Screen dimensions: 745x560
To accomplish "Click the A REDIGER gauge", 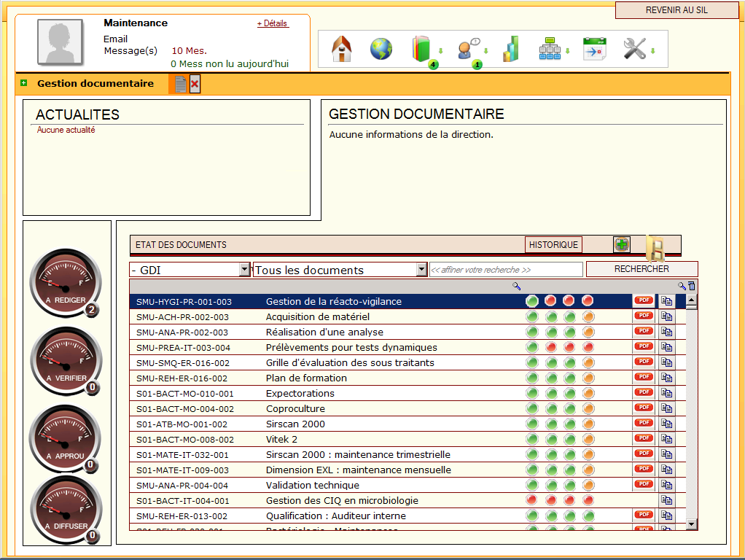I will pyautogui.click(x=66, y=284).
